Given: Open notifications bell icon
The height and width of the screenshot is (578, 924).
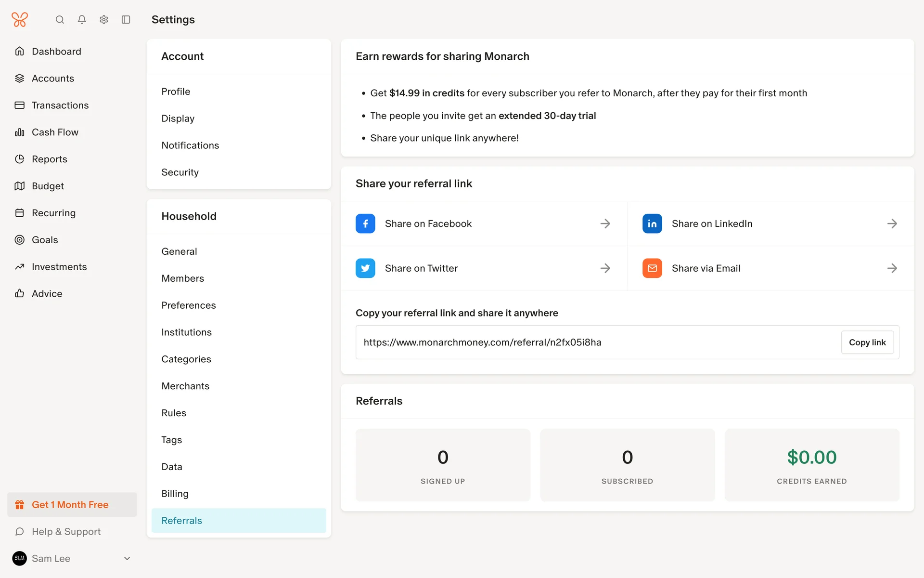Looking at the screenshot, I should [x=82, y=20].
